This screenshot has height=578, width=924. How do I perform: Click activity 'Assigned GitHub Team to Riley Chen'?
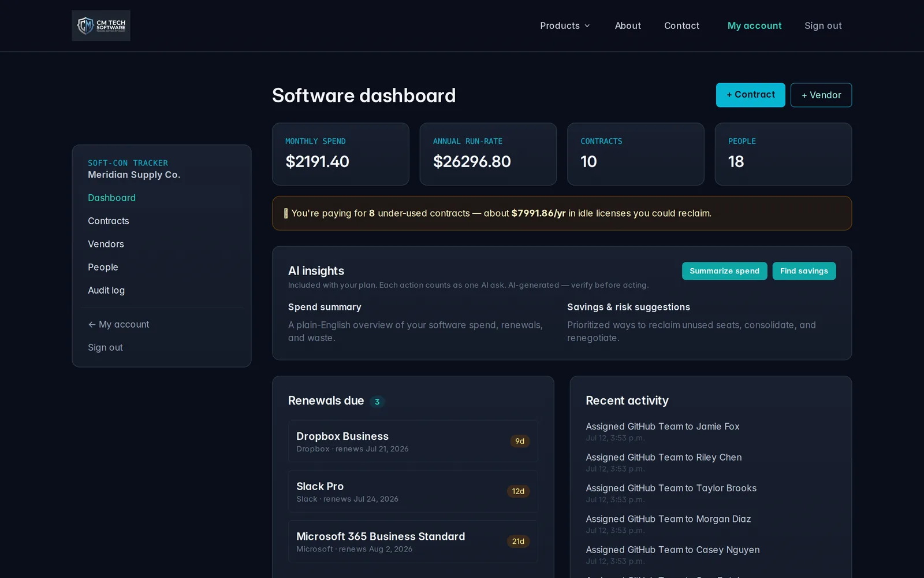[664, 457]
